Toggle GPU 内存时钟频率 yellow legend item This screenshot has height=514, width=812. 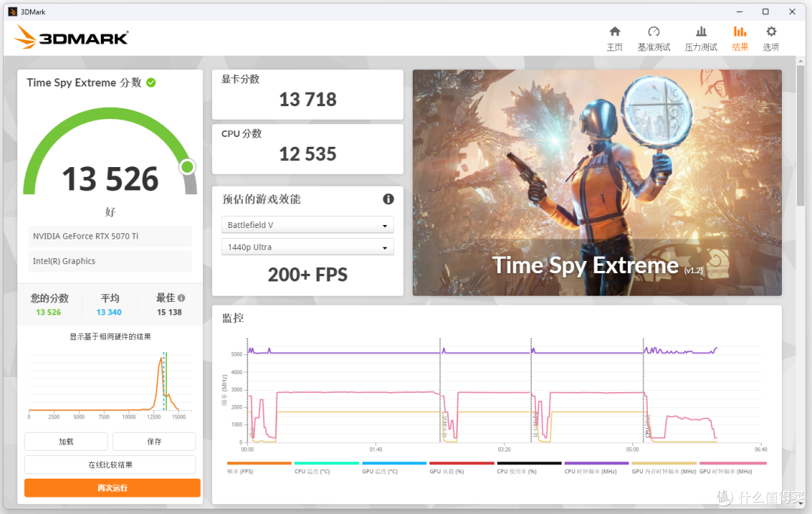[664, 468]
